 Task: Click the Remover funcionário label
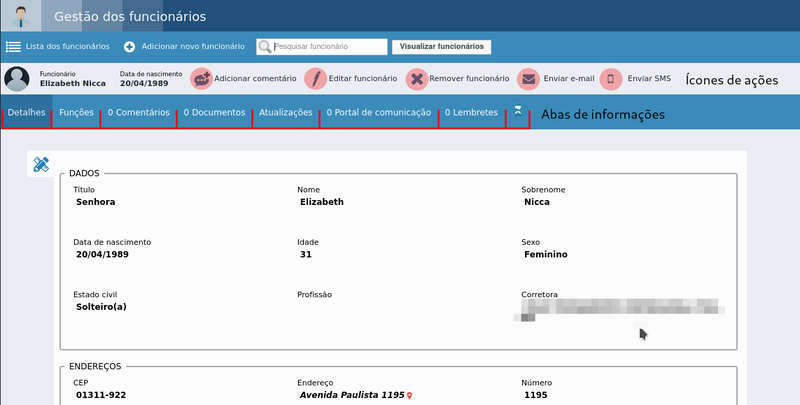[469, 79]
